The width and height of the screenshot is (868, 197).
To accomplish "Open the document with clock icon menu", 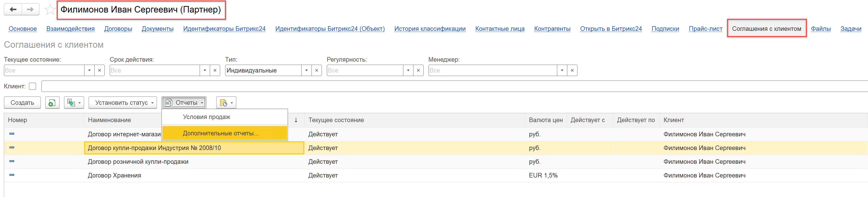I will pyautogui.click(x=226, y=103).
